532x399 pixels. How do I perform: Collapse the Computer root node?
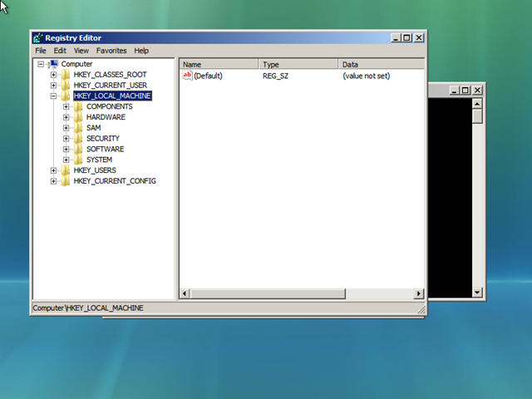click(41, 64)
